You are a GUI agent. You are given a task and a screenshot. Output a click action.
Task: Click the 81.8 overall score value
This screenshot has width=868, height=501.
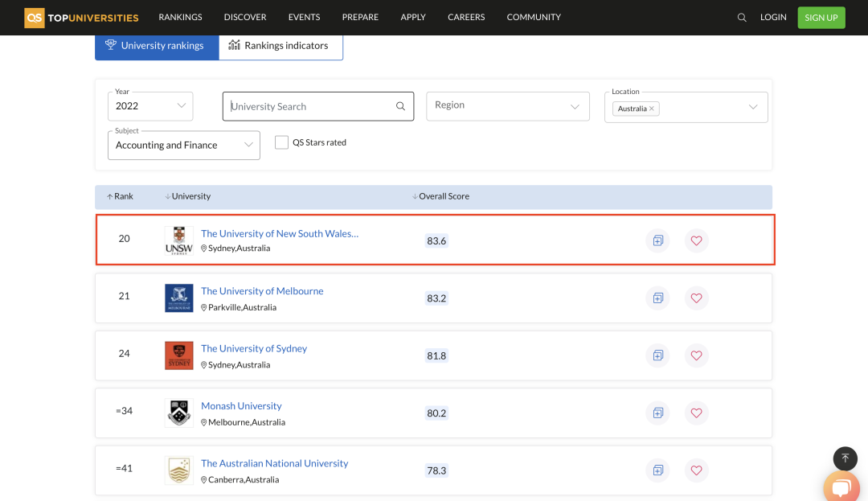point(436,355)
